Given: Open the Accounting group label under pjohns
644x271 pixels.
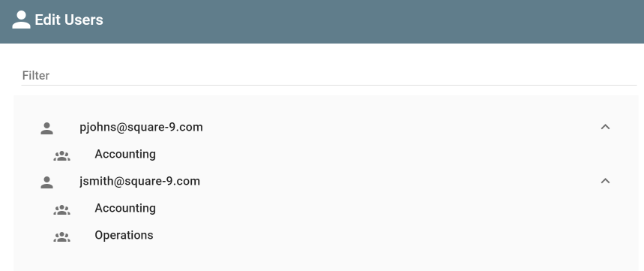Looking at the screenshot, I should pyautogui.click(x=125, y=154).
